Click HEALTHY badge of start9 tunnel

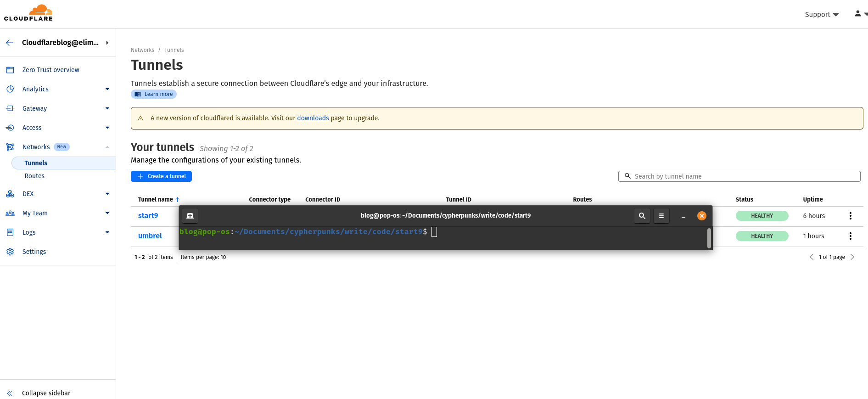(x=762, y=216)
